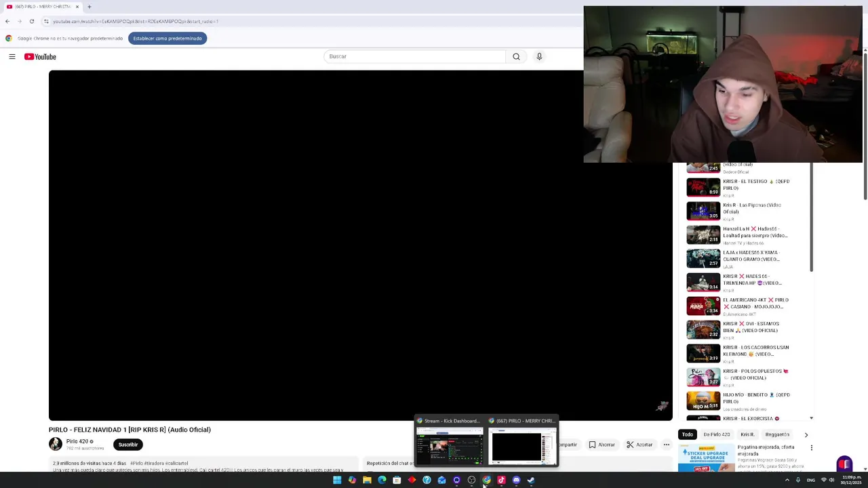Open Copilot taskbar icon

click(x=352, y=480)
